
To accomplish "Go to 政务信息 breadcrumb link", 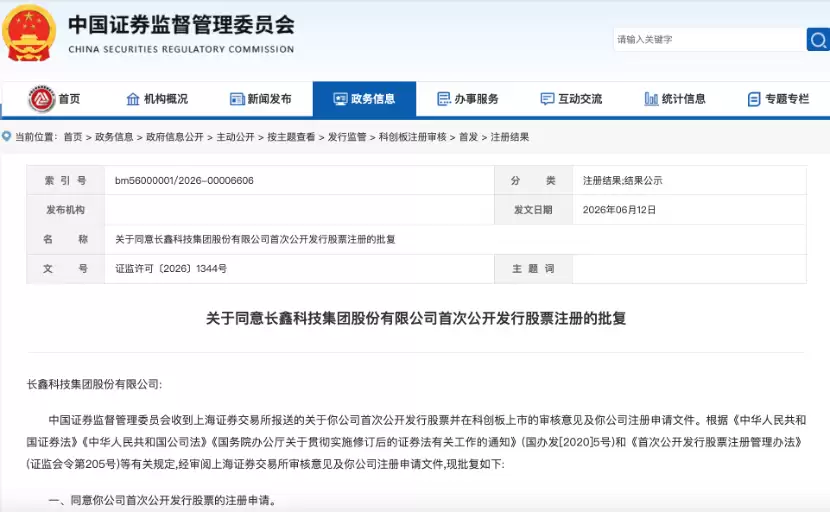I will (x=114, y=137).
